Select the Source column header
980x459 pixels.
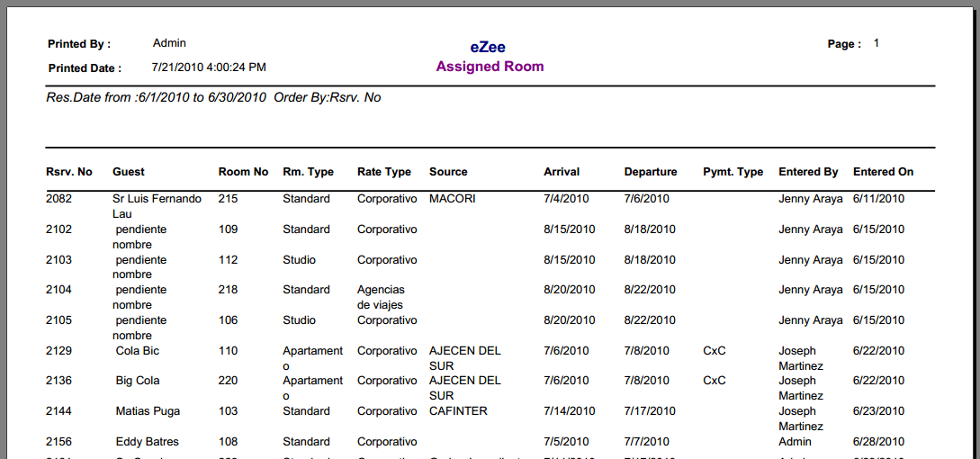pyautogui.click(x=448, y=171)
